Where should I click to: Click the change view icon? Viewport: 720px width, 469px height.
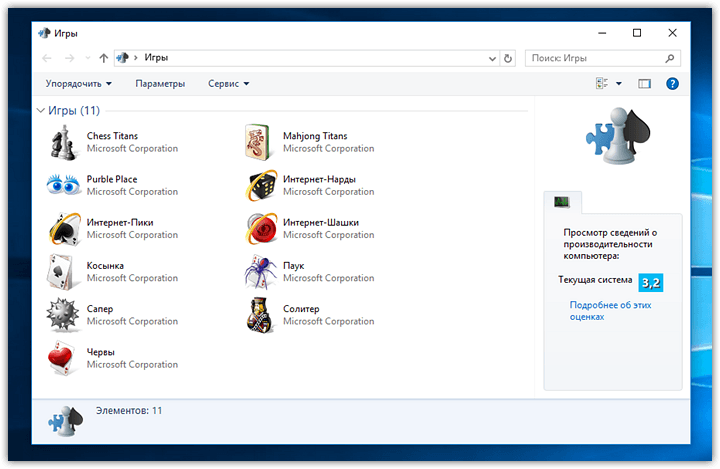point(602,84)
